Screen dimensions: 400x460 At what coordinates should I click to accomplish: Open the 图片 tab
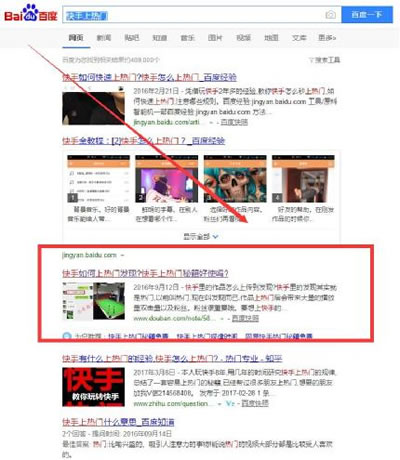click(x=215, y=38)
